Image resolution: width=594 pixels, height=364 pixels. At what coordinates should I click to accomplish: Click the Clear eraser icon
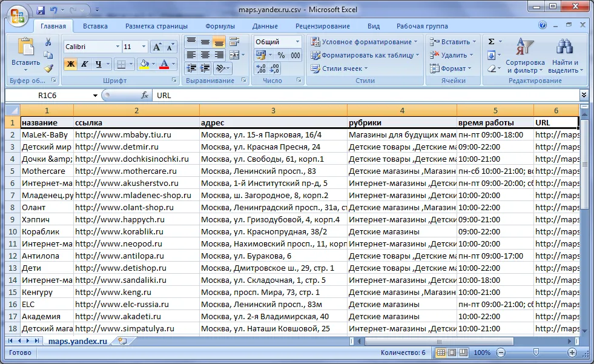(491, 68)
